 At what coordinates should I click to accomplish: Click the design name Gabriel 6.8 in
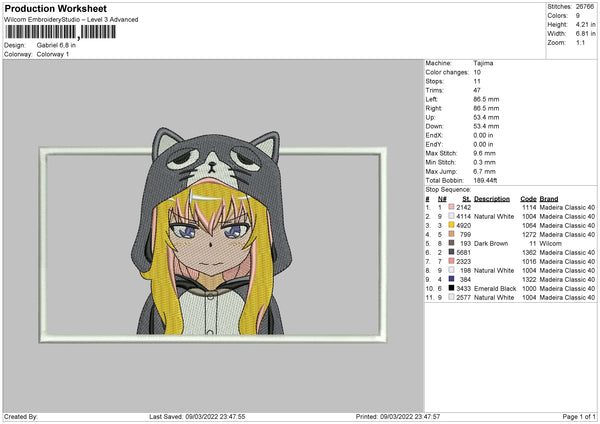pos(56,45)
